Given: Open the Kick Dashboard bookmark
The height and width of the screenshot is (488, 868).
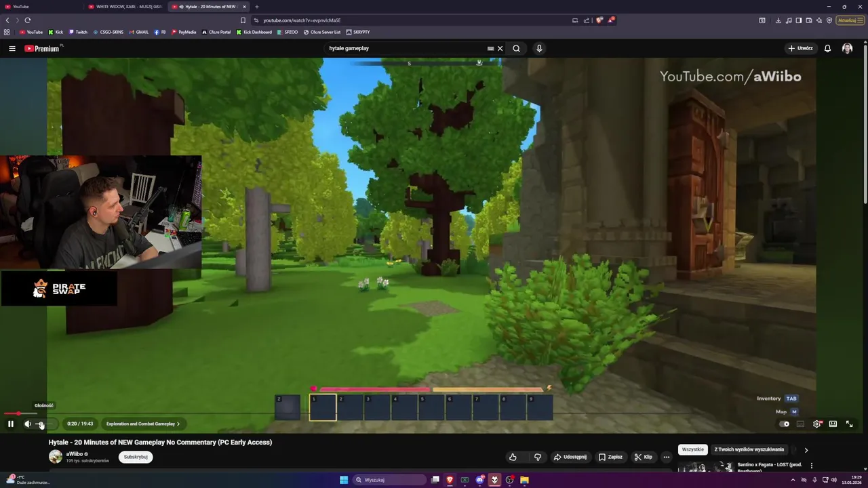Looking at the screenshot, I should pyautogui.click(x=254, y=32).
